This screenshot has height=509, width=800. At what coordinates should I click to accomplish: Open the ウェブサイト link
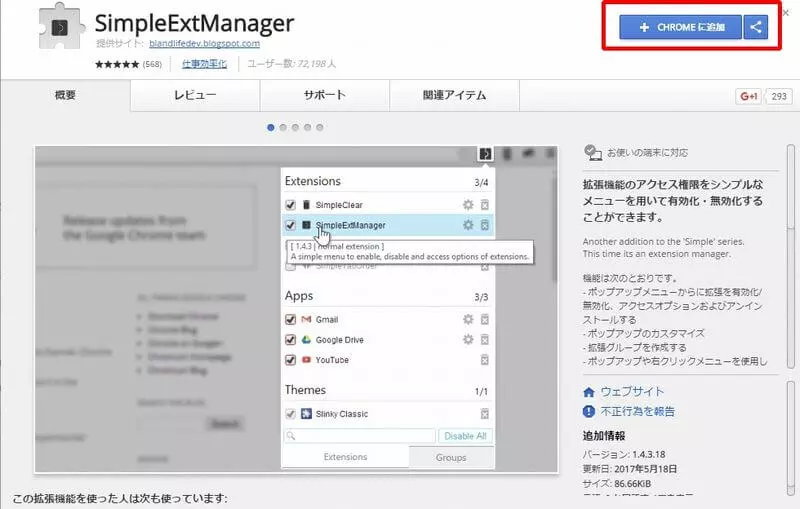pyautogui.click(x=632, y=392)
